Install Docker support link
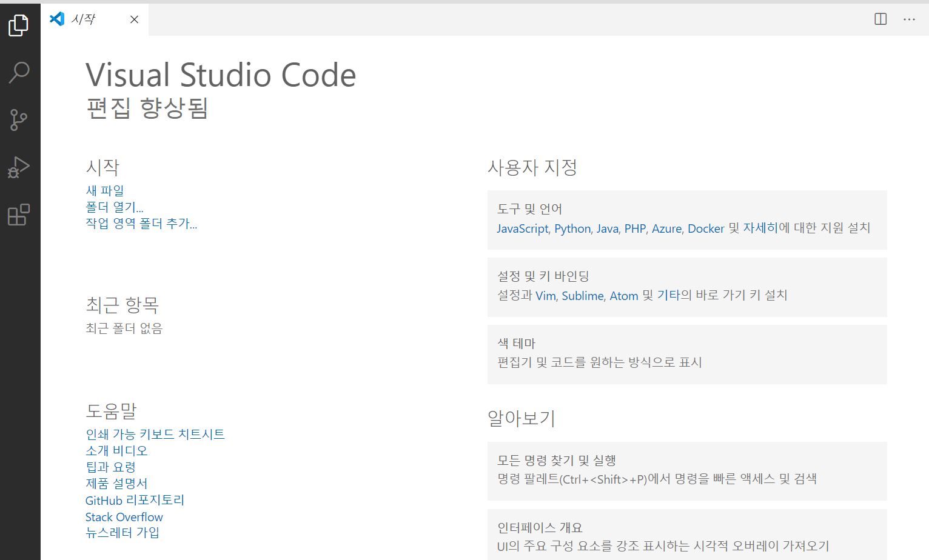 point(706,228)
